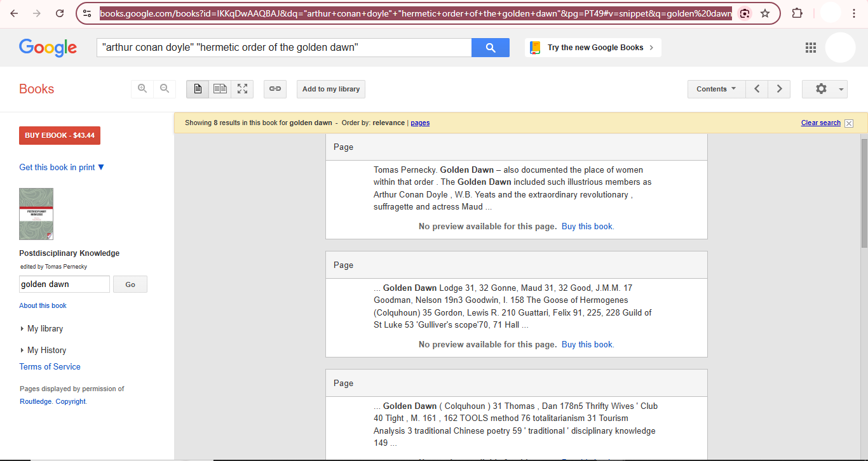Focus the golden dawn search-in-book field
The width and height of the screenshot is (868, 461).
[x=64, y=284]
